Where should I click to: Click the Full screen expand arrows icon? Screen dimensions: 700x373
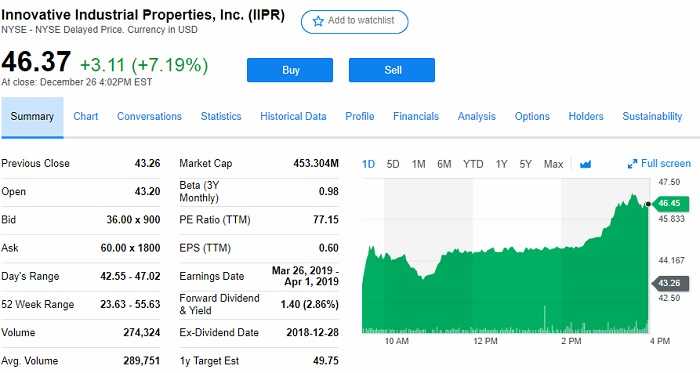[x=632, y=164]
